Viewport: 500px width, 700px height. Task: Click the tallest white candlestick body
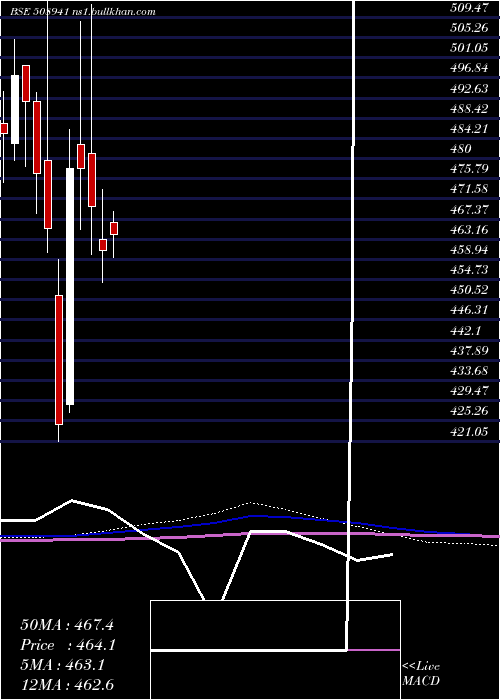click(70, 287)
